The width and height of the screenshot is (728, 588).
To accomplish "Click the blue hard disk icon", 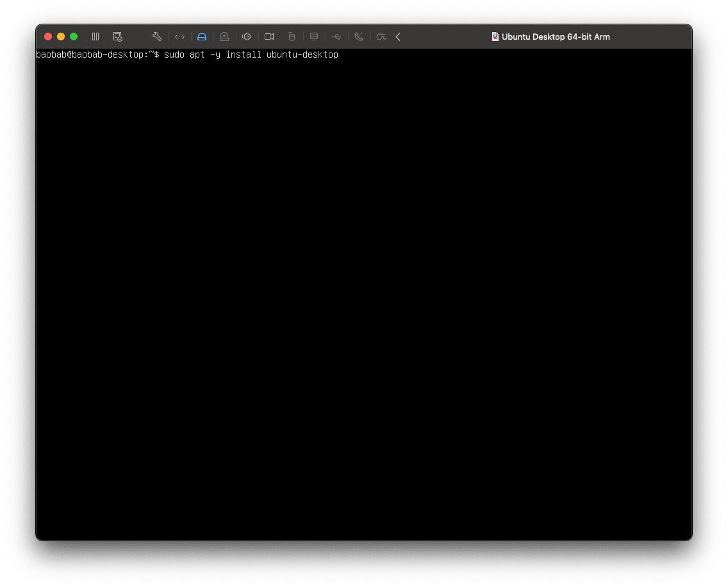I will pyautogui.click(x=202, y=37).
